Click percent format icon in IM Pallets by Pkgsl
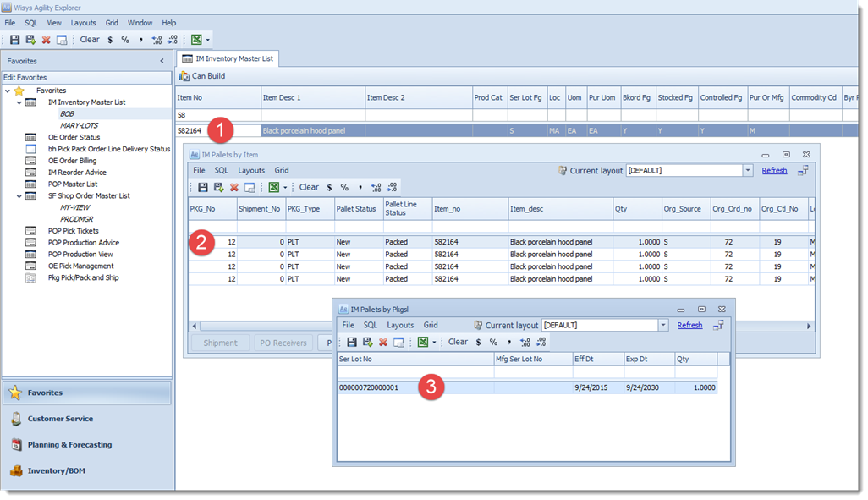The image size is (868, 500). coord(493,342)
